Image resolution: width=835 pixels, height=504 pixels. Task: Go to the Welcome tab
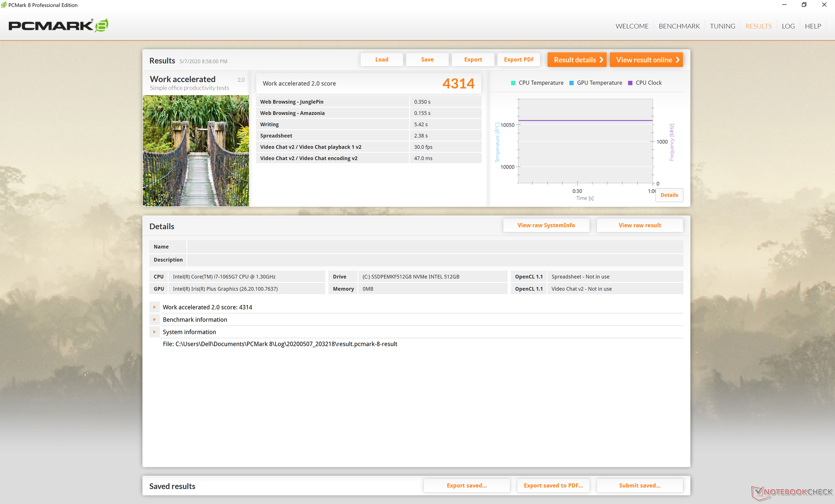632,26
